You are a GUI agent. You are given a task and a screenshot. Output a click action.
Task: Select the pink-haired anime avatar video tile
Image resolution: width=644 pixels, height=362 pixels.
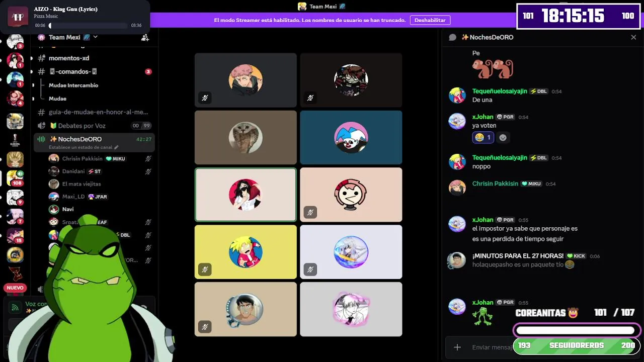click(x=246, y=80)
